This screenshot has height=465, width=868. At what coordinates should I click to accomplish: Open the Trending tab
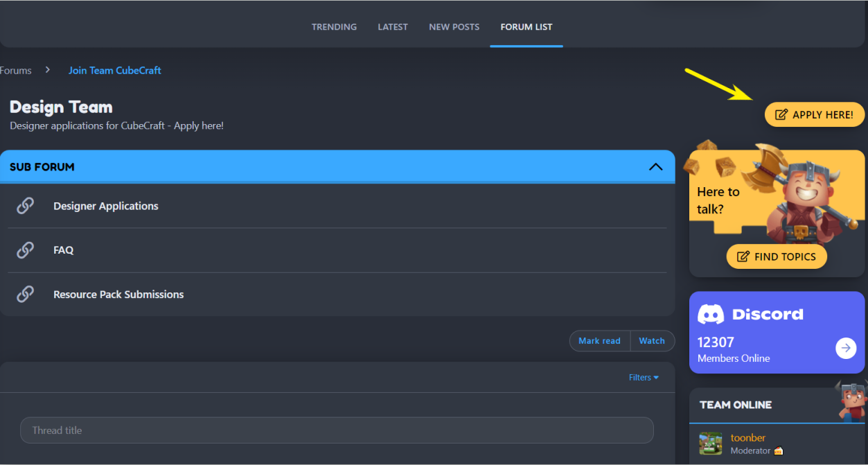[334, 27]
